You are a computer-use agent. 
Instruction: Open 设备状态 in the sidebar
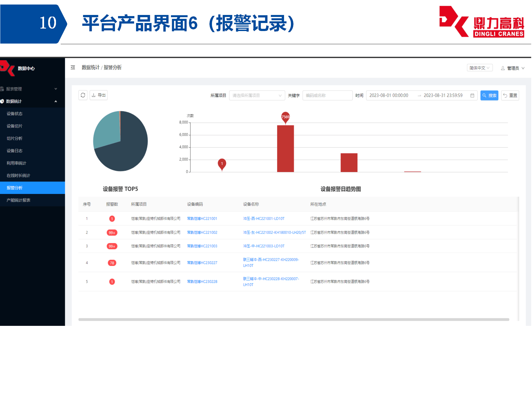pos(15,114)
